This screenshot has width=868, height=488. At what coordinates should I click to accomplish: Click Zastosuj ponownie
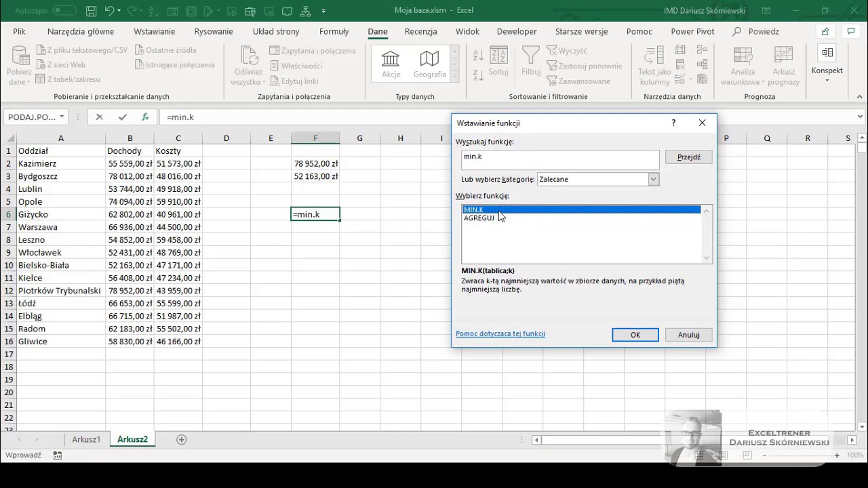point(584,66)
